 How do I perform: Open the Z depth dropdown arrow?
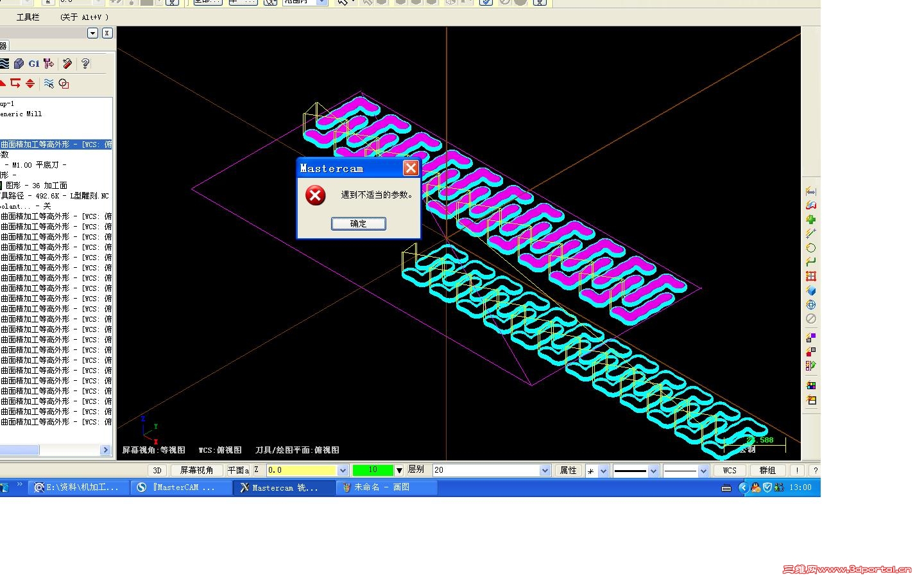343,470
